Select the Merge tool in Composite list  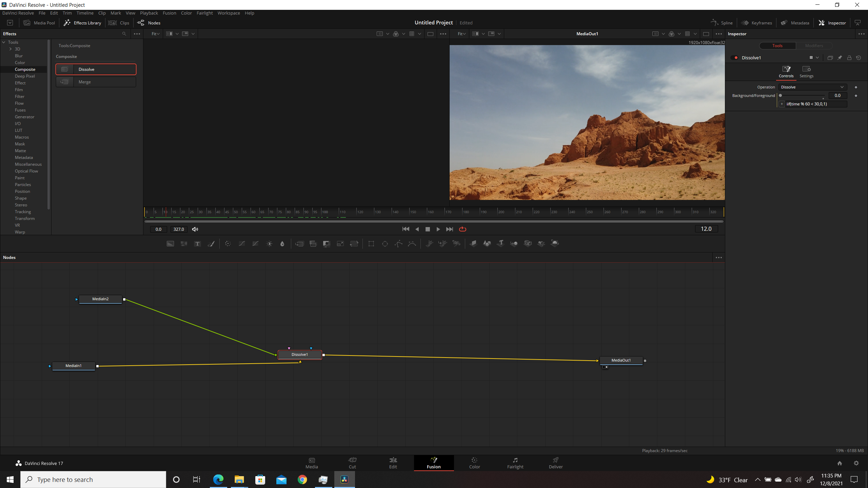pos(96,82)
